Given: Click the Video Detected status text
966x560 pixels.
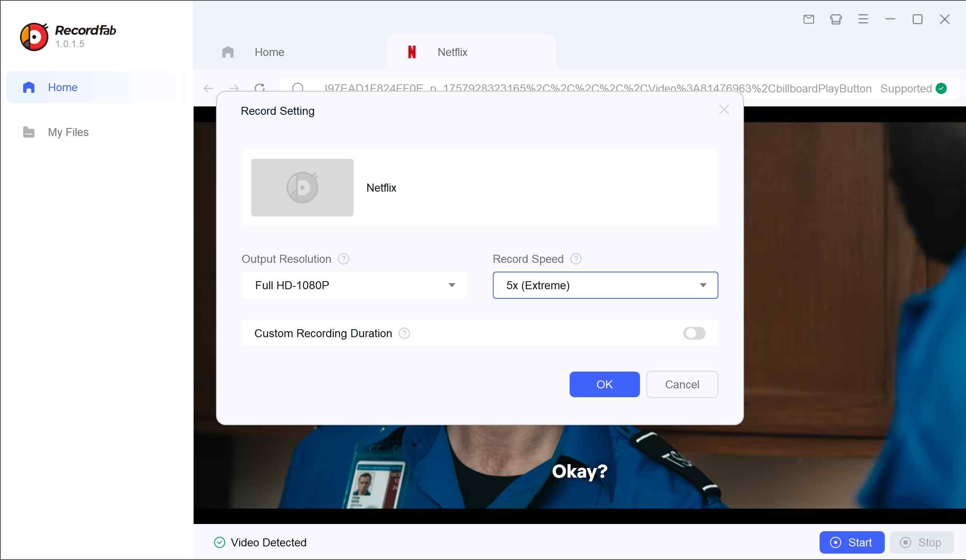Looking at the screenshot, I should pyautogui.click(x=268, y=542).
